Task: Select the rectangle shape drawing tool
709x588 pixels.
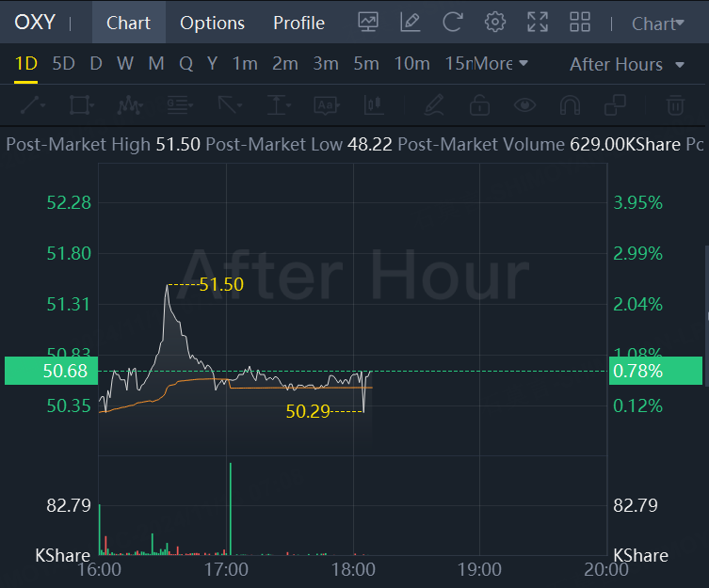Action: click(81, 105)
